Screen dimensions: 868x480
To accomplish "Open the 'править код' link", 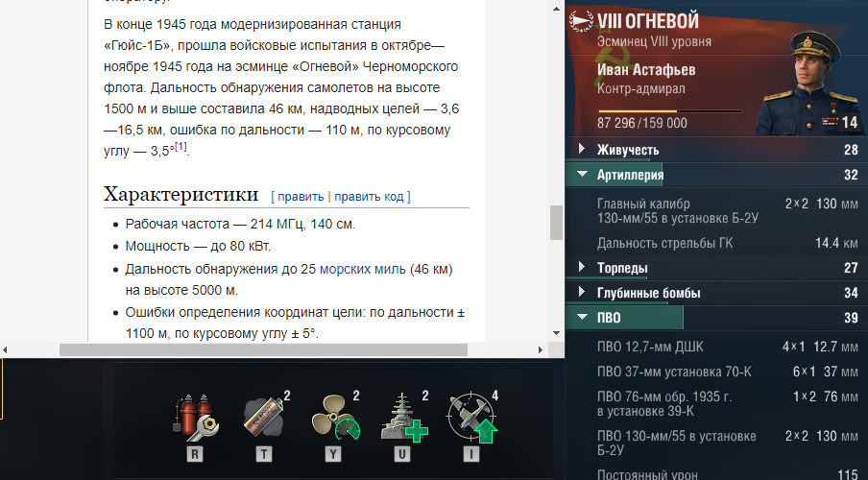I will pos(369,197).
